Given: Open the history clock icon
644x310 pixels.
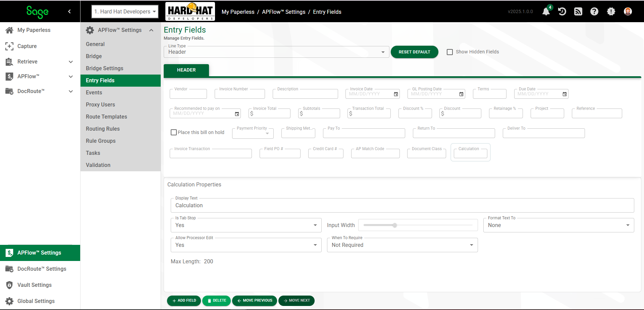Looking at the screenshot, I should [562, 11].
